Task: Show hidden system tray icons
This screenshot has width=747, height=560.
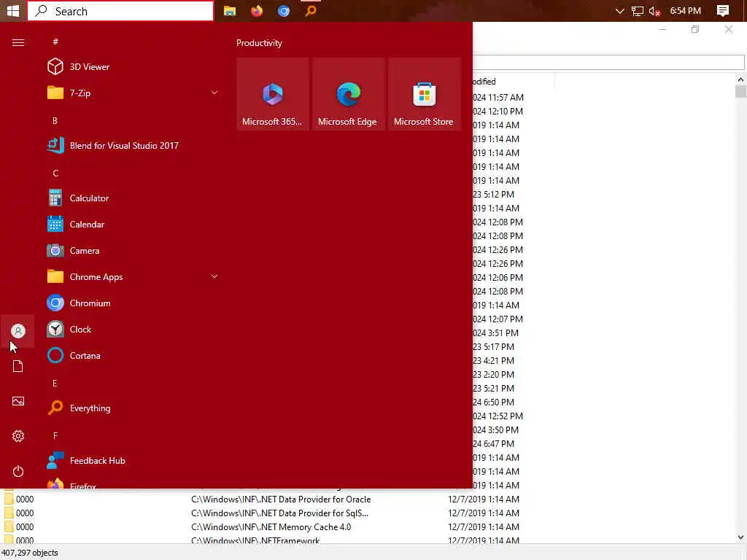Action: pyautogui.click(x=619, y=10)
